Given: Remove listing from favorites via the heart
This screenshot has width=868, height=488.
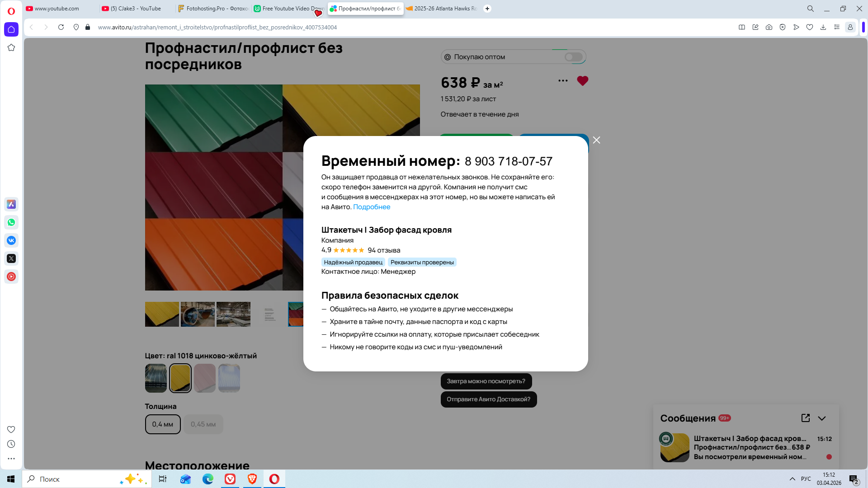Looking at the screenshot, I should tap(582, 81).
